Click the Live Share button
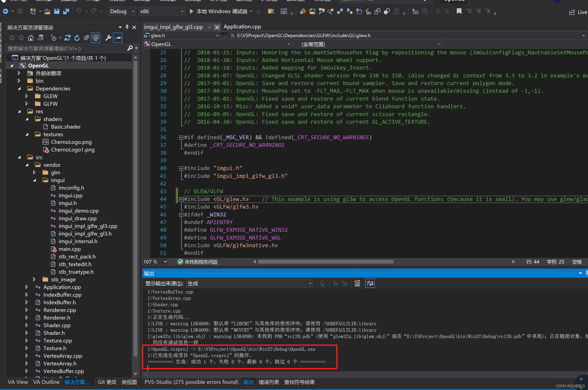The width and height of the screenshot is (588, 390). (578, 12)
